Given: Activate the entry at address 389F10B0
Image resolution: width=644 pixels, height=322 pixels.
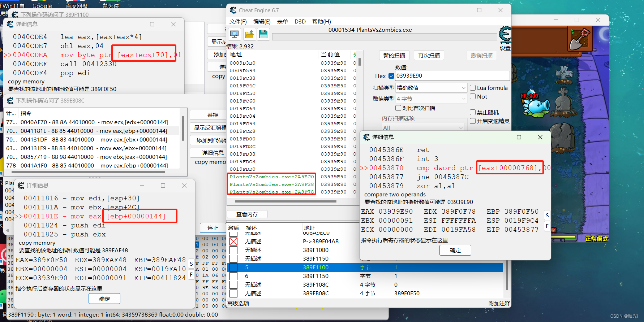Looking at the screenshot, I should [x=233, y=250].
